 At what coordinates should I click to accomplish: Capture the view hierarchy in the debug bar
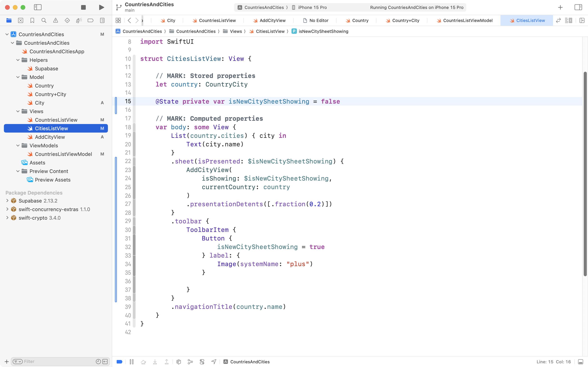(178, 361)
